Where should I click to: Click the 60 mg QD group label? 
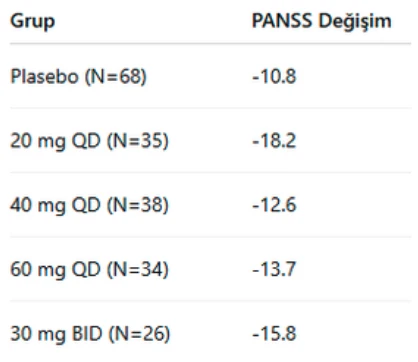(55, 270)
